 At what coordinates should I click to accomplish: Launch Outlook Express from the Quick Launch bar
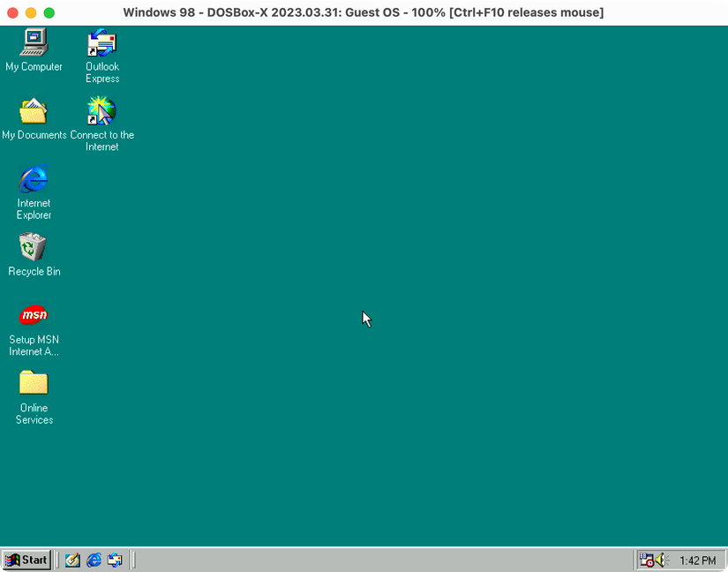(116, 560)
